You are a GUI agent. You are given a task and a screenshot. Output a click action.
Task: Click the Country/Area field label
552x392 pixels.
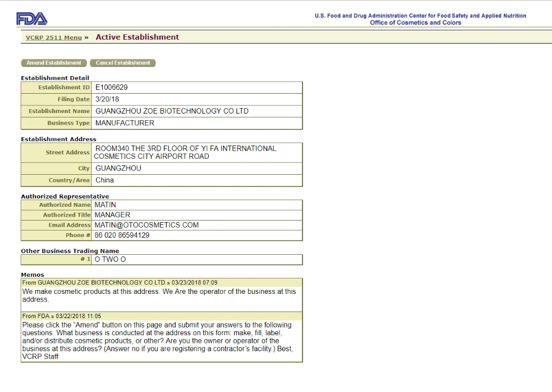click(69, 180)
